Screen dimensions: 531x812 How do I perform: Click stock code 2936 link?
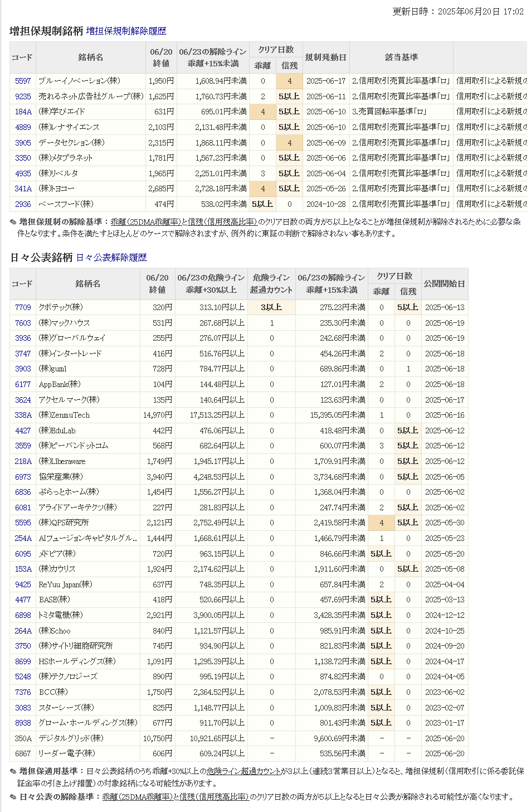(x=23, y=204)
